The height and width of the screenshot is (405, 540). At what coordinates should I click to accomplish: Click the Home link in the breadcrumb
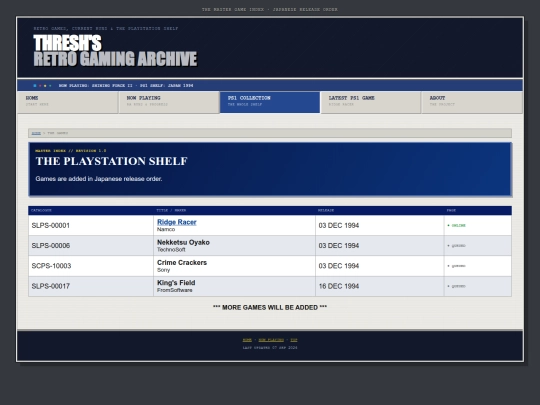coord(36,133)
